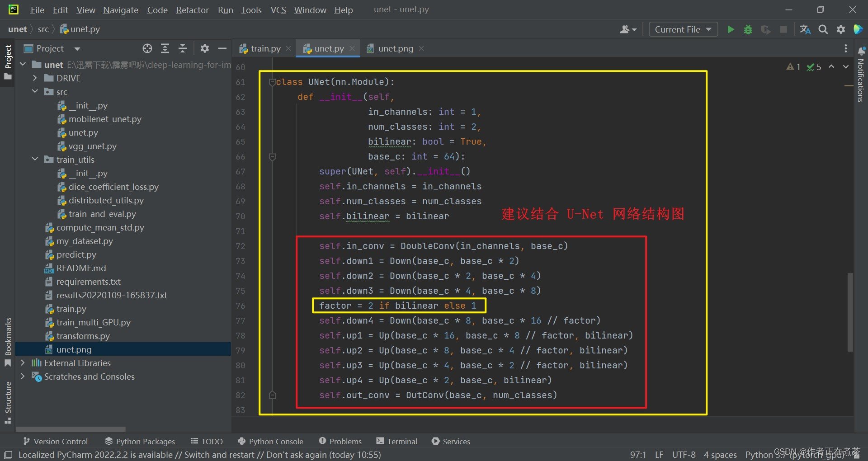Viewport: 868px width, 461px height.
Task: Open predict.py in project tree
Action: (76, 254)
